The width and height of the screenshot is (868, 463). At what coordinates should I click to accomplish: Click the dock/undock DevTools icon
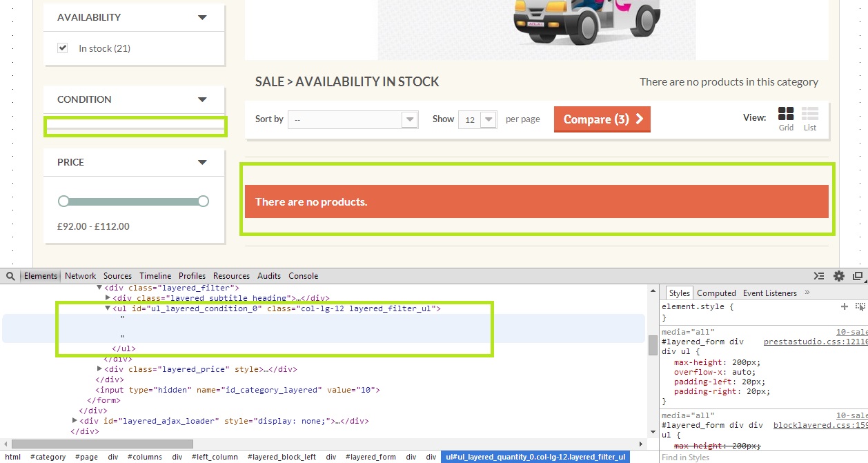858,276
